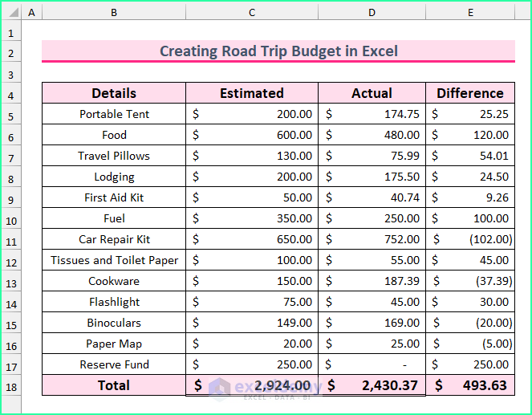Select Cookware's actual 187.39 cell
This screenshot has width=532, height=415.
click(x=372, y=281)
